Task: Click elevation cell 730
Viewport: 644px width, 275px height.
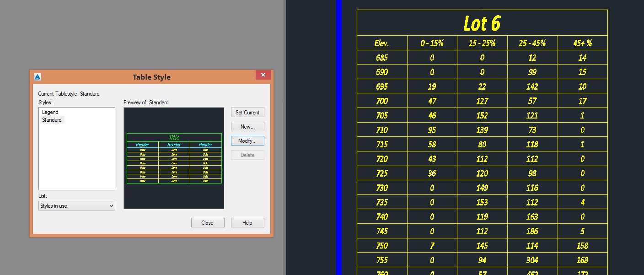Action: [382, 188]
